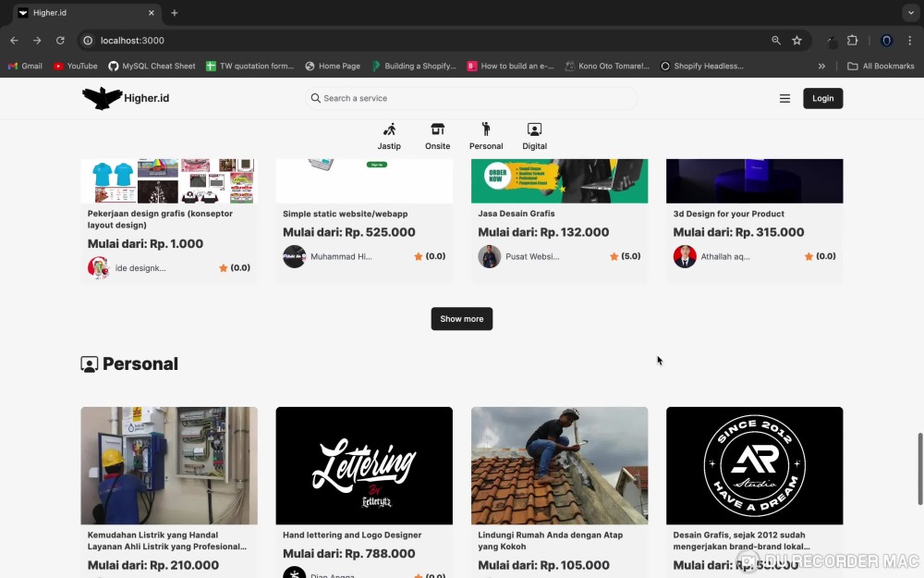
Task: Open the Gmail bookmark
Action: tap(25, 66)
